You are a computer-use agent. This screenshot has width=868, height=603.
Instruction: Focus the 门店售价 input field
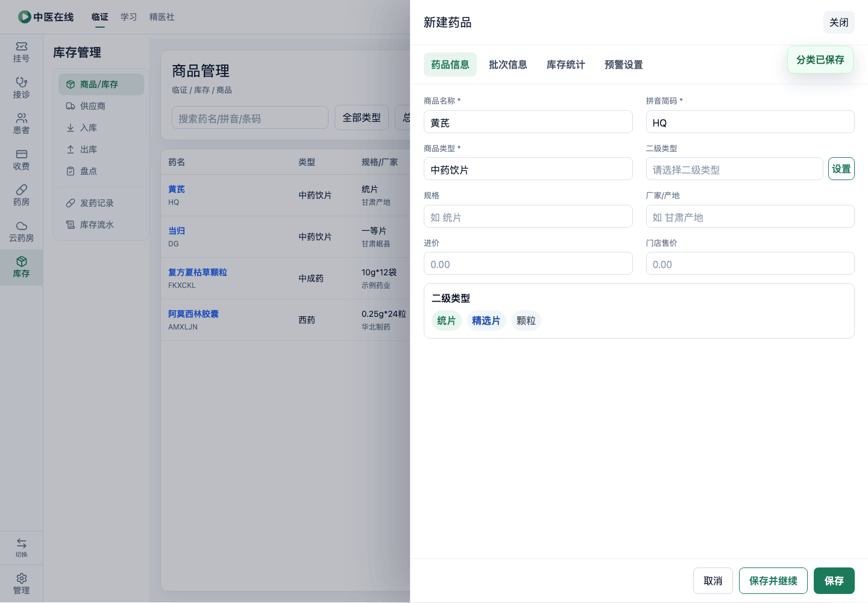click(750, 264)
